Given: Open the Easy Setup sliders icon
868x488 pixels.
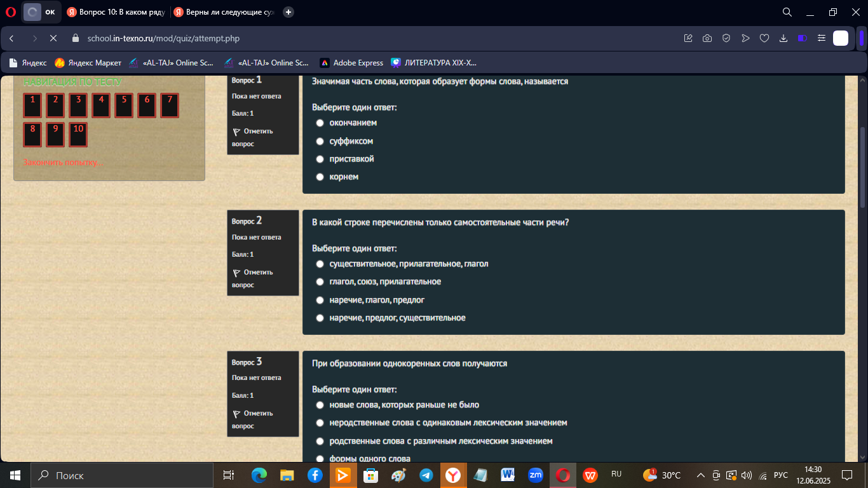Looking at the screenshot, I should pyautogui.click(x=822, y=38).
